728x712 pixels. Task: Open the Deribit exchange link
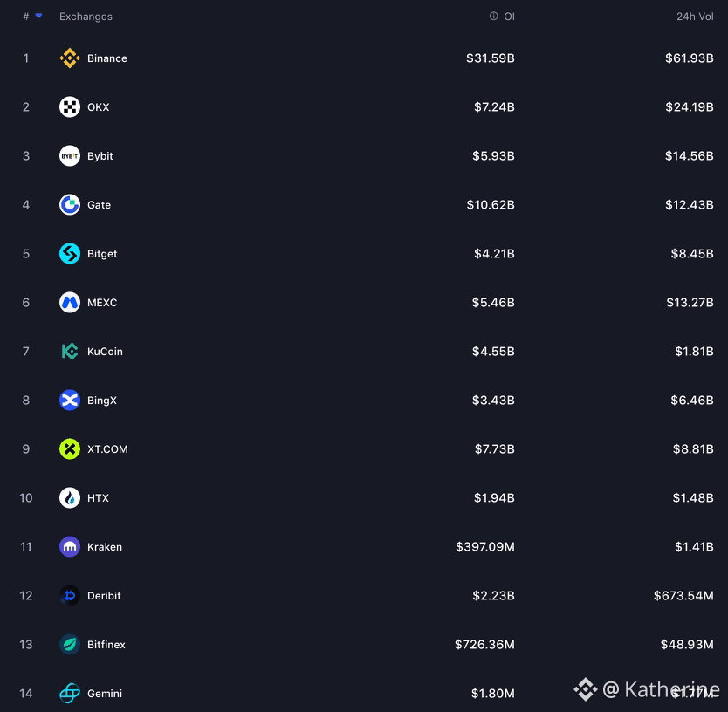click(x=104, y=595)
